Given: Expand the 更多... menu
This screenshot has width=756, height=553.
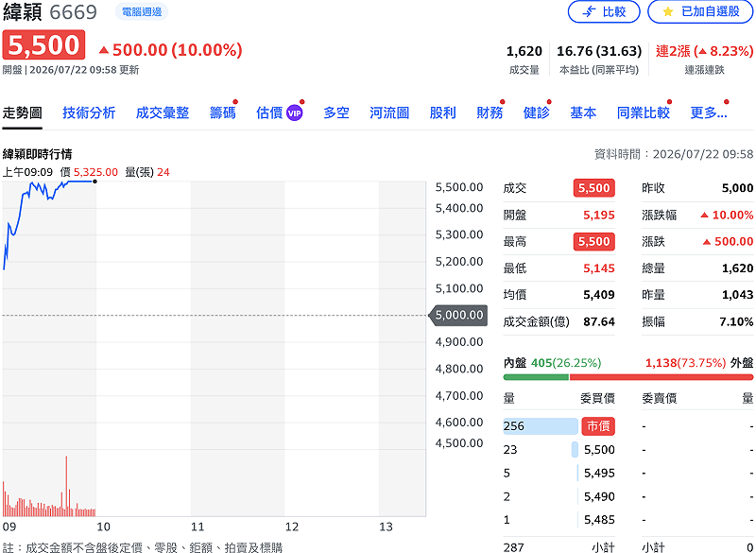Looking at the screenshot, I should pyautogui.click(x=708, y=112).
